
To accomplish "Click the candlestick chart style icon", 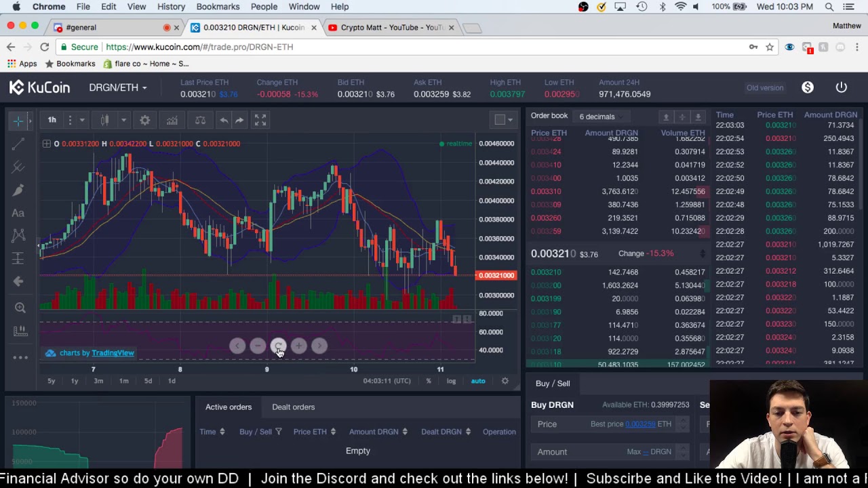I will click(x=105, y=120).
